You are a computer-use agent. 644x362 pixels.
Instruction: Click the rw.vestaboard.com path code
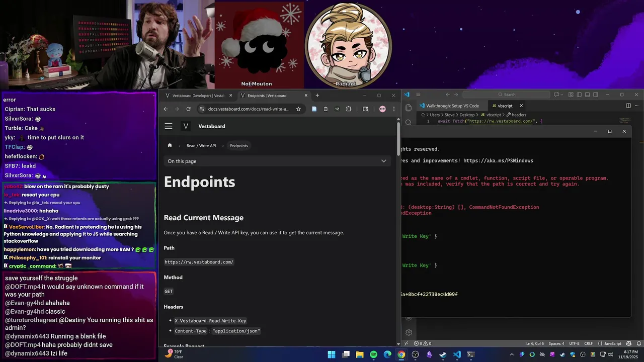[199, 262]
